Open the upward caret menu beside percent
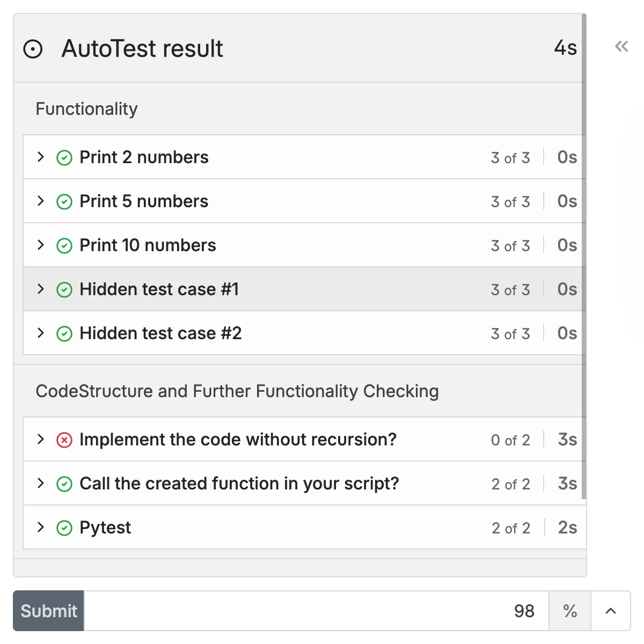Image resolution: width=644 pixels, height=644 pixels. (611, 611)
